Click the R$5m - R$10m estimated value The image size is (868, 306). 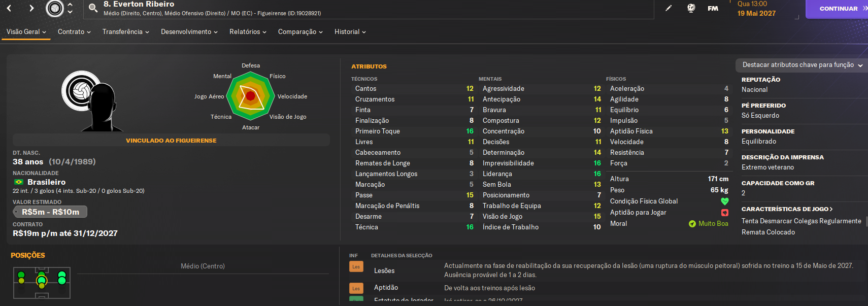point(50,212)
